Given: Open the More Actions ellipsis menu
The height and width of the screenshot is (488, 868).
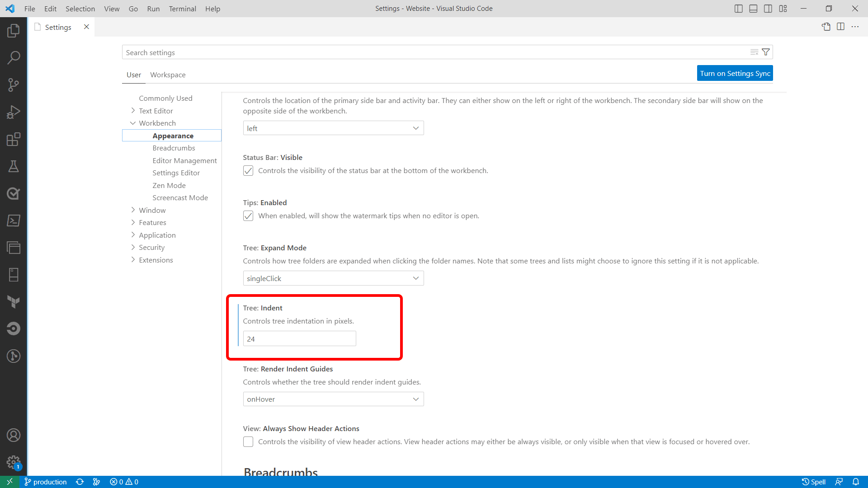Looking at the screenshot, I should tap(855, 27).
